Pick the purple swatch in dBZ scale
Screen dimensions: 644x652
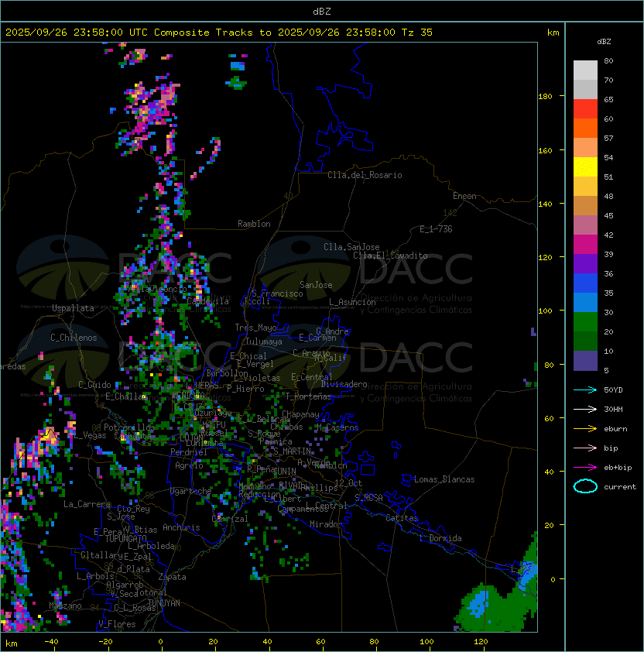(585, 264)
